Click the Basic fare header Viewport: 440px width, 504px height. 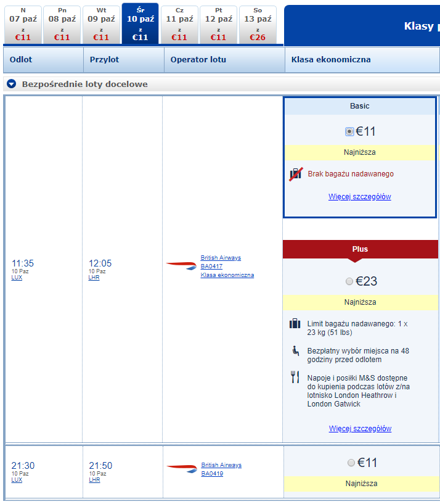click(360, 106)
